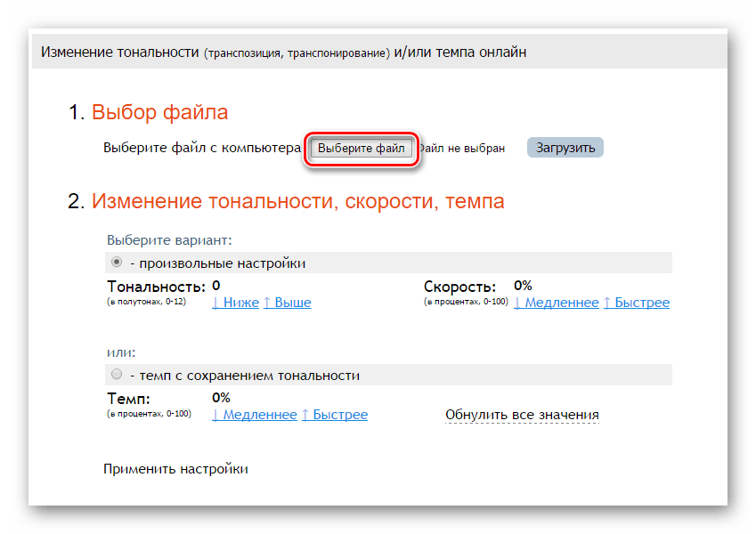Raise the pitch with the 'Выше' link

(x=287, y=303)
